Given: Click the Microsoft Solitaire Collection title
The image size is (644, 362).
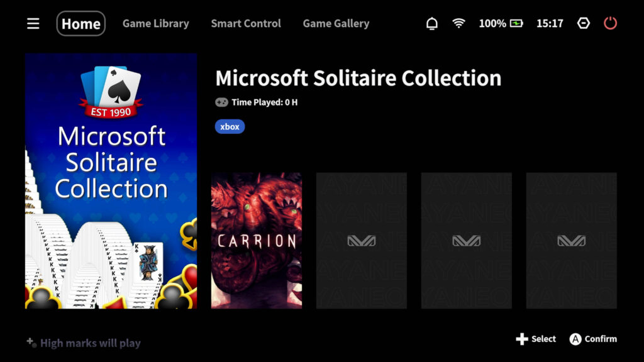Looking at the screenshot, I should tap(358, 78).
